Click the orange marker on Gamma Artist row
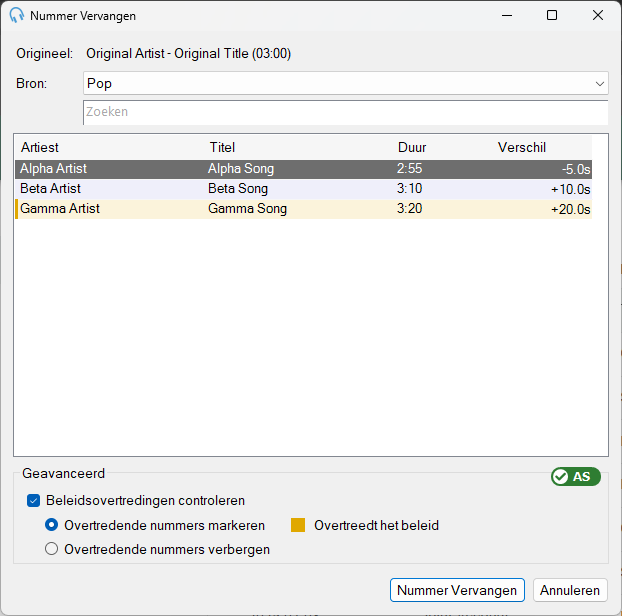622x616 pixels. pos(17,209)
